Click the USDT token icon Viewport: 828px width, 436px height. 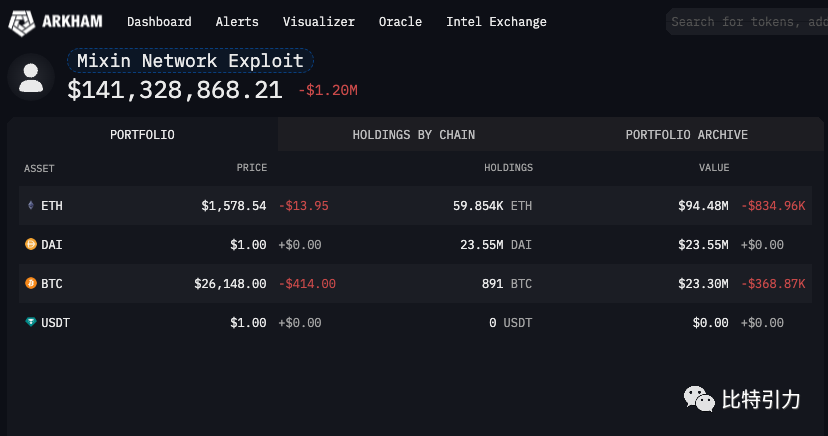tap(30, 323)
